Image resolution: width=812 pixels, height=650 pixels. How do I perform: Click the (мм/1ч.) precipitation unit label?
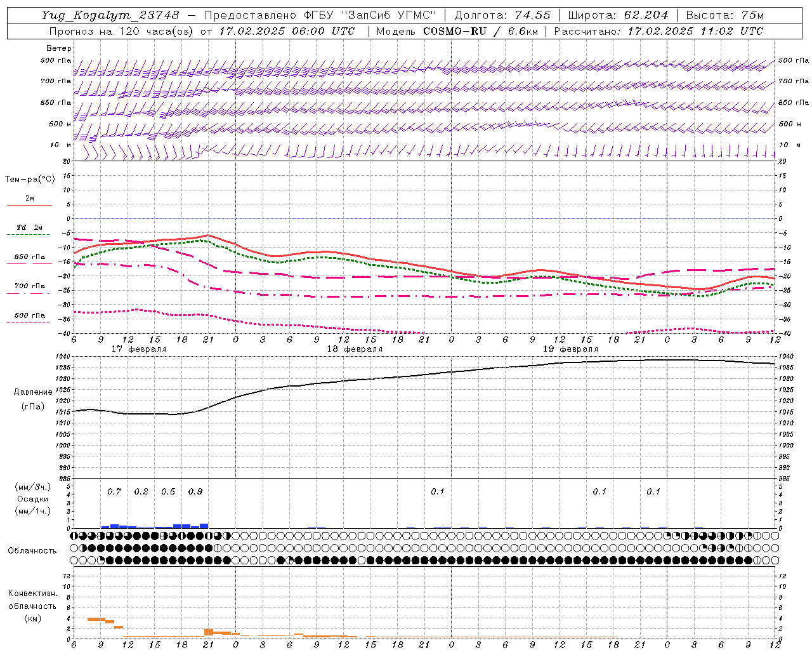32,511
